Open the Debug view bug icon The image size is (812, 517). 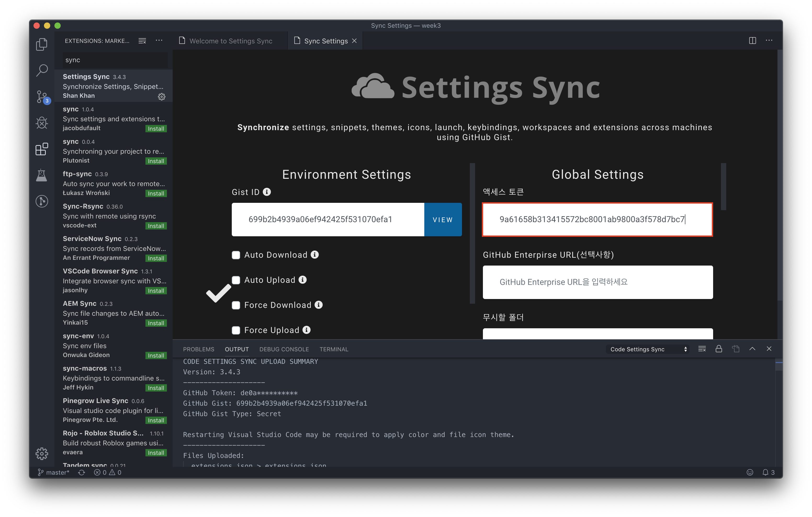[x=42, y=123]
